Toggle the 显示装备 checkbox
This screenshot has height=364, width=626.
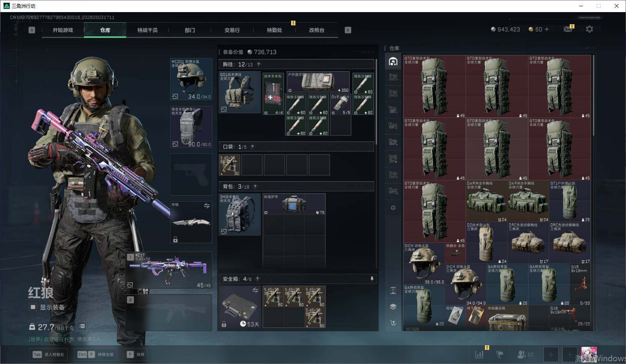coord(33,307)
